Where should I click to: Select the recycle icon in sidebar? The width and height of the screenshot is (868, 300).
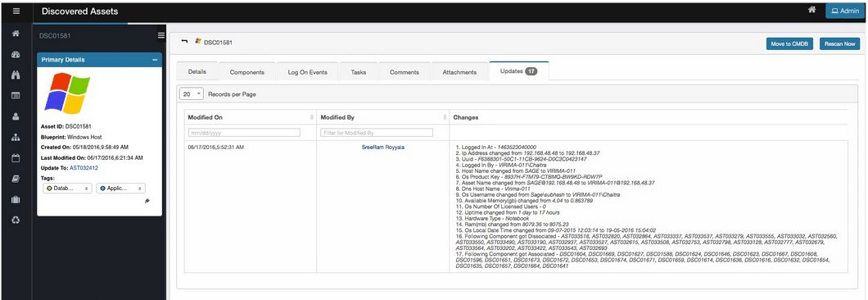click(x=16, y=220)
